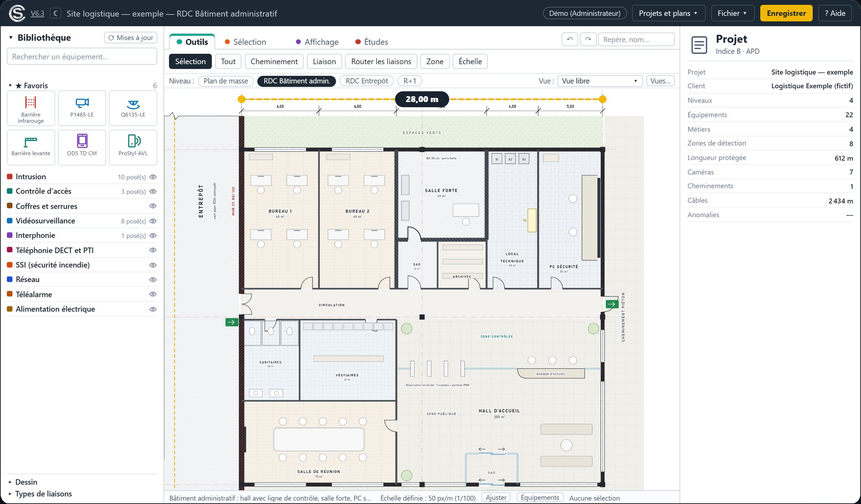Switch to the Sélection tab
The image size is (861, 504).
(245, 42)
